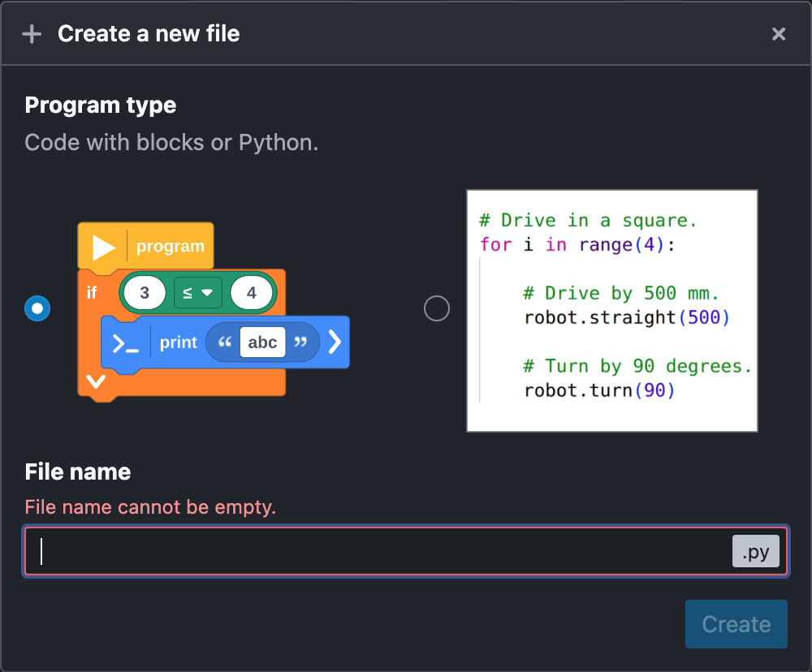Click the 'File name cannot be empty.' error
Image resolution: width=812 pixels, height=672 pixels.
tap(150, 507)
